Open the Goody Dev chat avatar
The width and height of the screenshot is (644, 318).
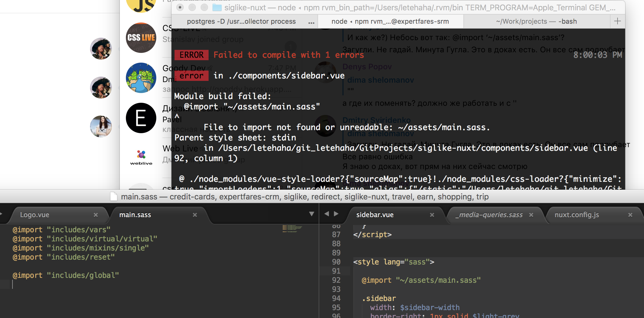coord(141,78)
